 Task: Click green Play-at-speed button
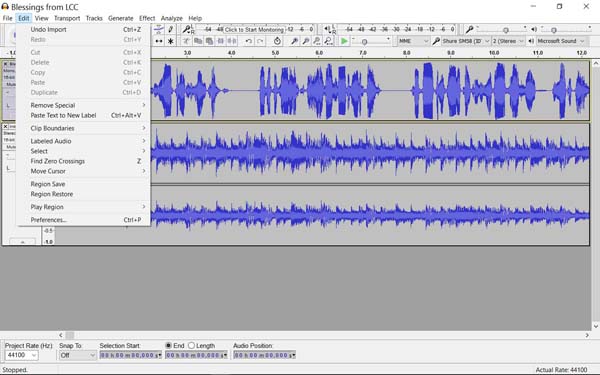(344, 41)
